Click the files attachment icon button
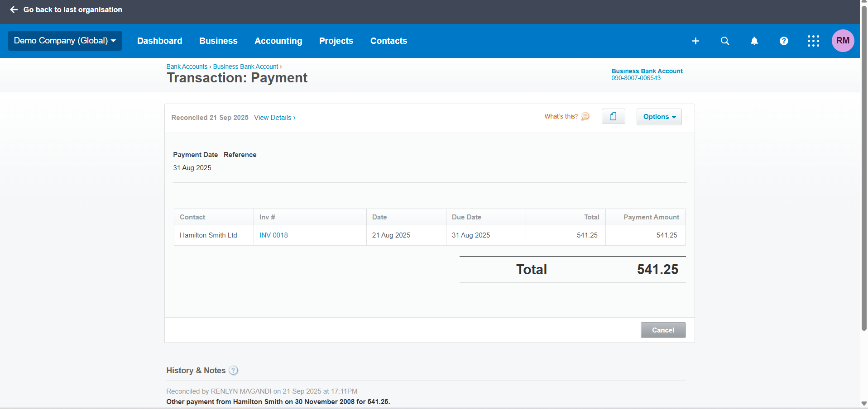868x409 pixels. pos(613,117)
